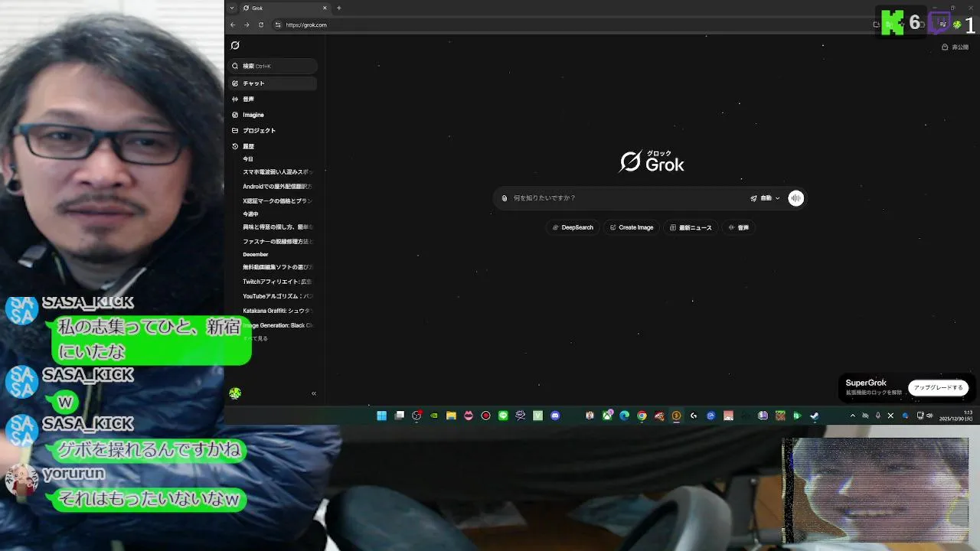Open the tab list dropdown arrow
This screenshot has height=551, width=980.
tap(232, 8)
